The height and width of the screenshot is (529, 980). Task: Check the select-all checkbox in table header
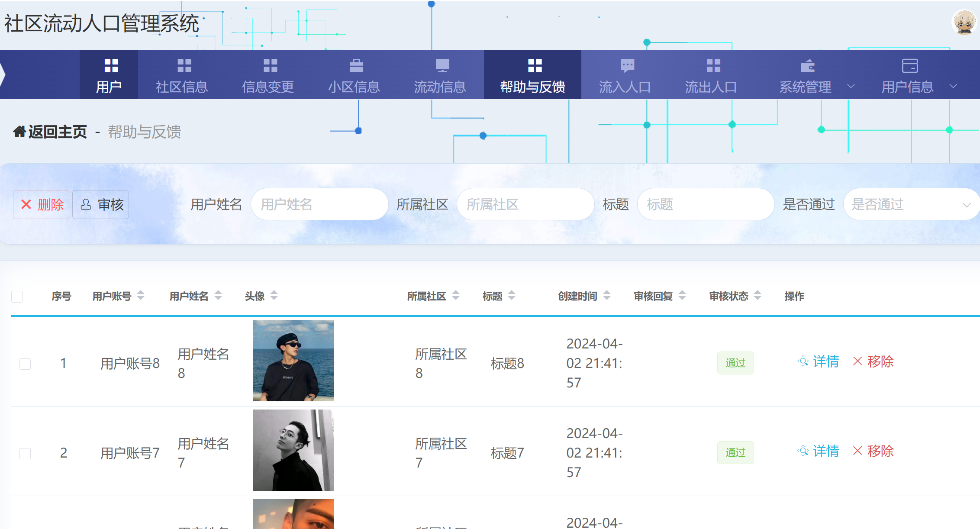(17, 296)
